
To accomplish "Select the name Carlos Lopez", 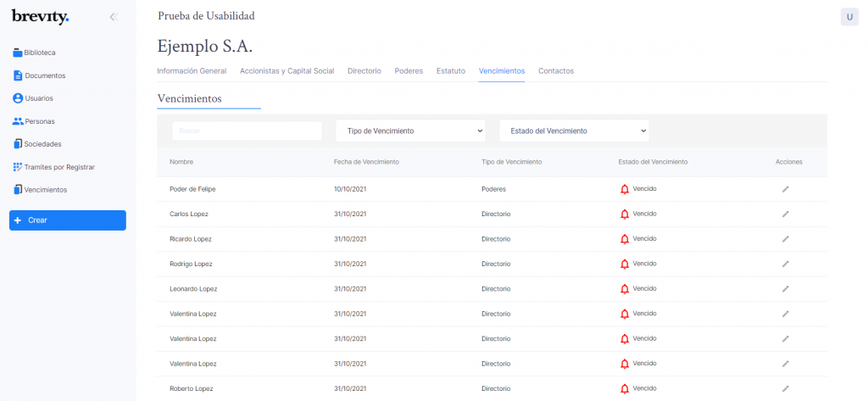I will click(x=189, y=214).
